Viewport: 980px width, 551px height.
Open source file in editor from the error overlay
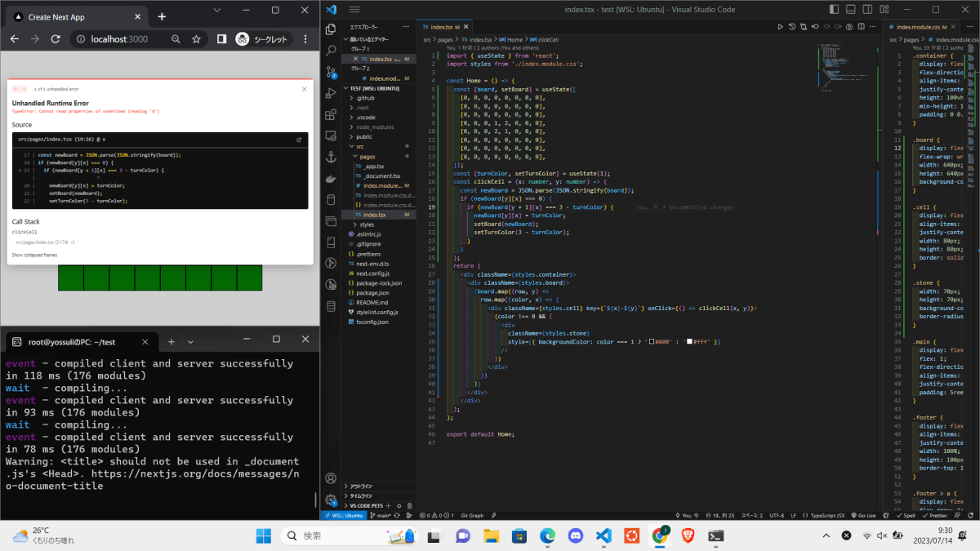coord(299,140)
